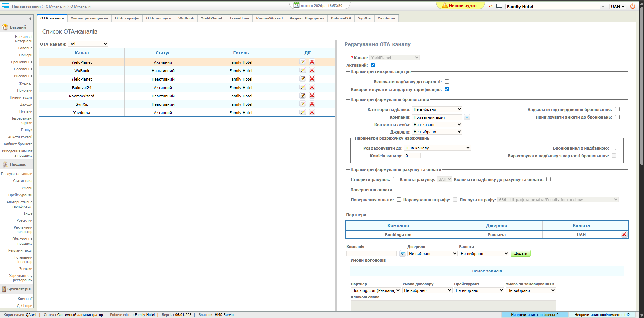This screenshot has height=318, width=644.
Task: Collapse the left sidebar arrow
Action: coord(30,19)
